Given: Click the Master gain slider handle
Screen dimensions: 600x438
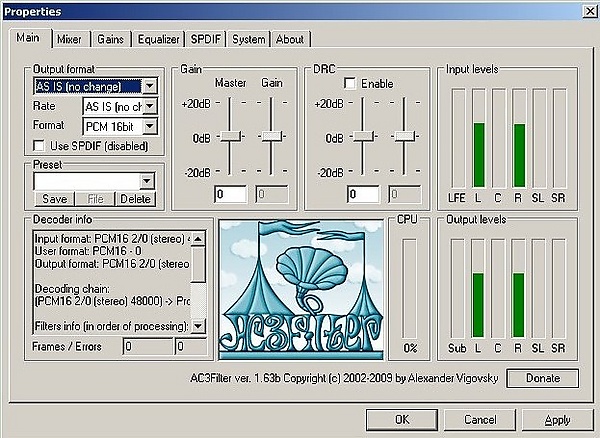Looking at the screenshot, I should coord(230,136).
